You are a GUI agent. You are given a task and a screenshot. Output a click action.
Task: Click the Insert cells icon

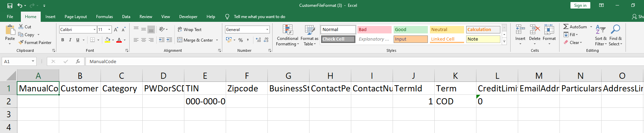pos(520,30)
